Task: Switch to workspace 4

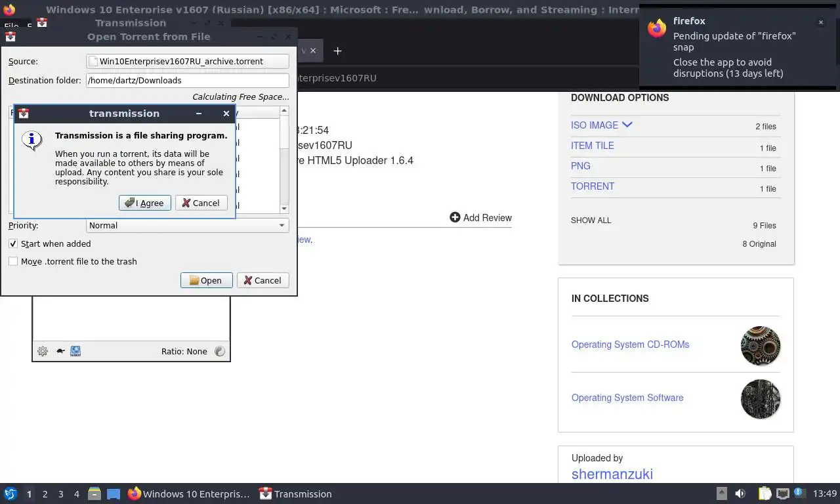Action: [76, 494]
